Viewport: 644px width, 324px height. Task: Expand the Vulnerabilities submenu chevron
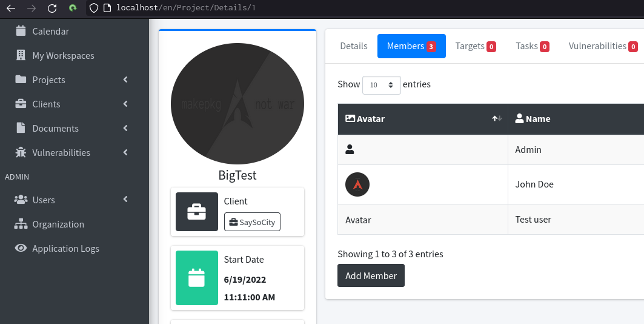click(125, 152)
